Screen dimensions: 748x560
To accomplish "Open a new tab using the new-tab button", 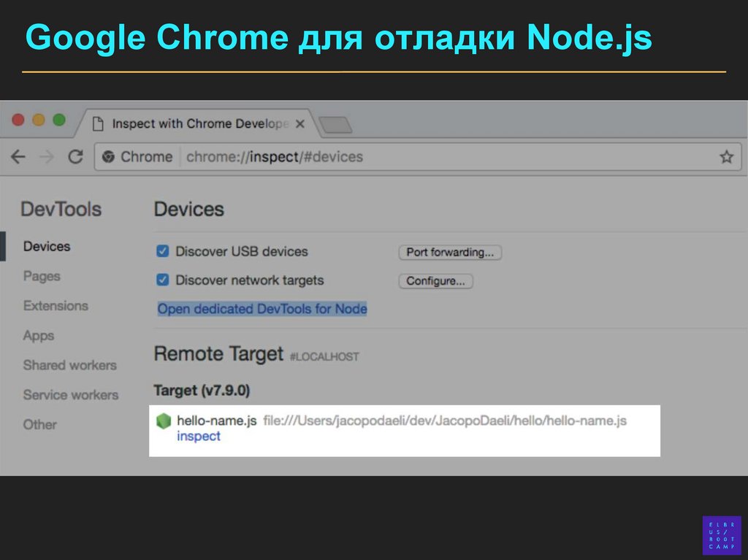I will pyautogui.click(x=335, y=125).
